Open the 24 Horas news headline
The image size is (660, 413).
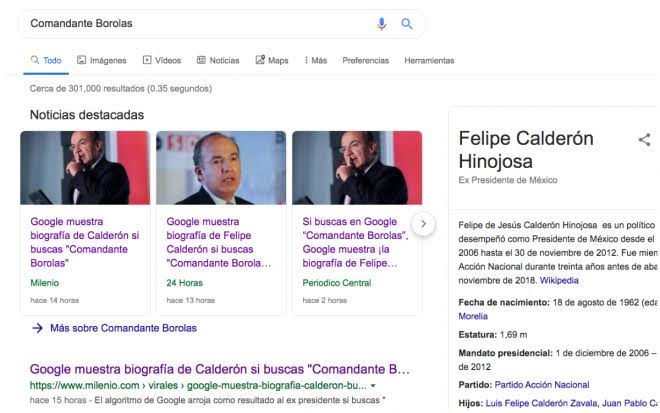(x=220, y=243)
